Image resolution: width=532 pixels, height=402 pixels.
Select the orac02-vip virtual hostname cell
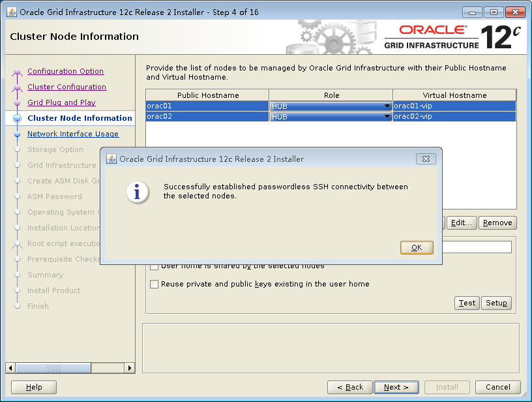tap(454, 116)
